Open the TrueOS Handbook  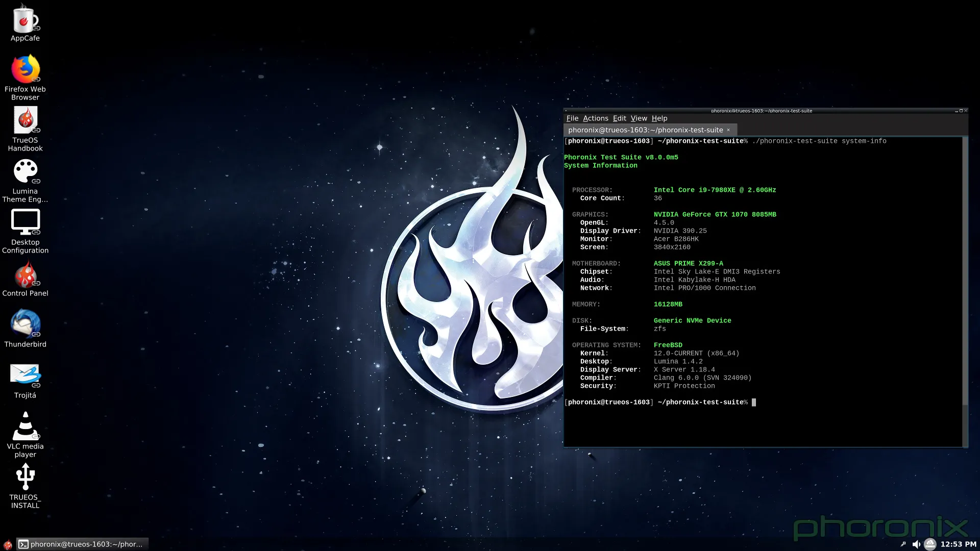click(25, 120)
